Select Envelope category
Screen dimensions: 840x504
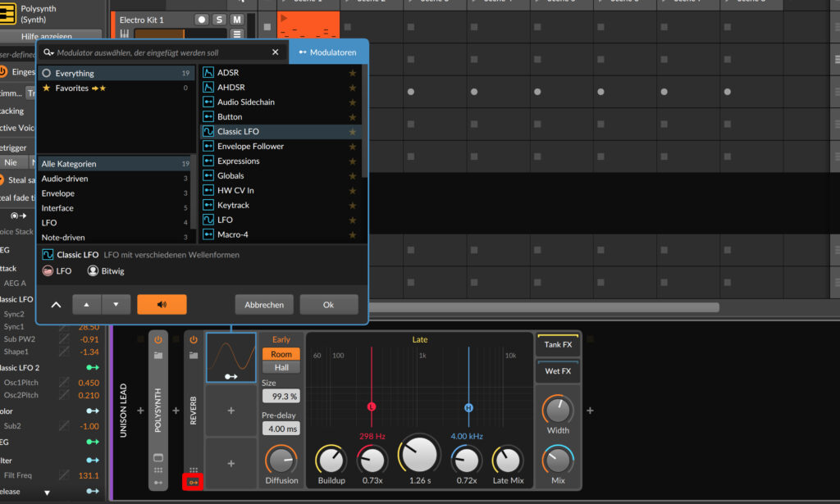point(115,193)
